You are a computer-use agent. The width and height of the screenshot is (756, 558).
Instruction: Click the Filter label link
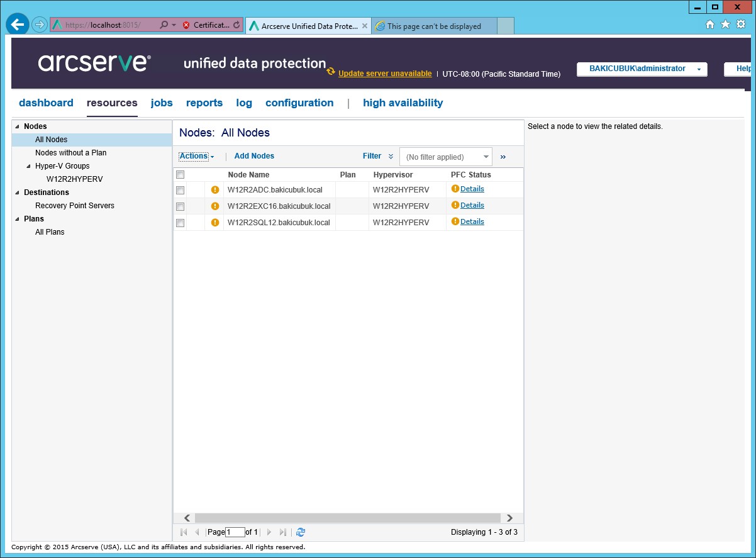point(372,156)
